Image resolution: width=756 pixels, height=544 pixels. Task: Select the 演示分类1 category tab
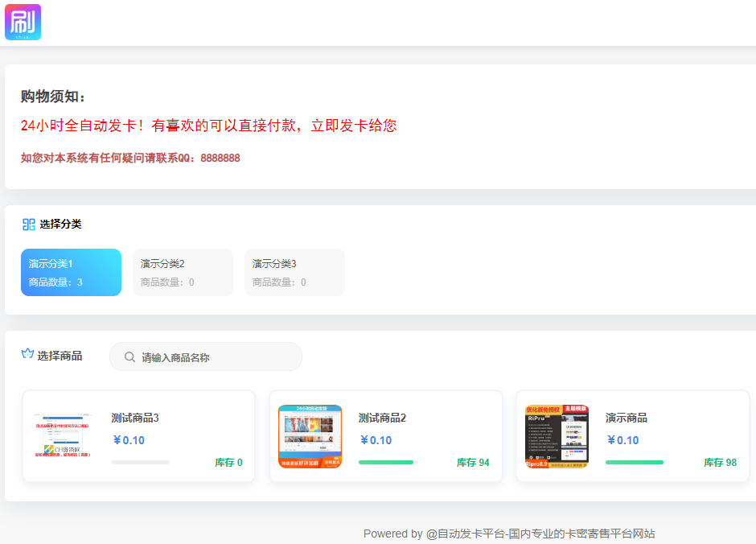71,272
